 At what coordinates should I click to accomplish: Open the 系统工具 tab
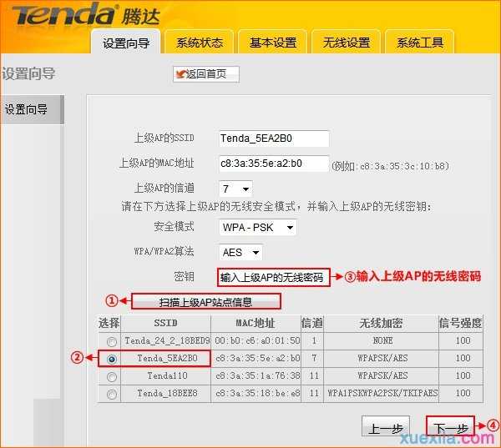click(419, 43)
